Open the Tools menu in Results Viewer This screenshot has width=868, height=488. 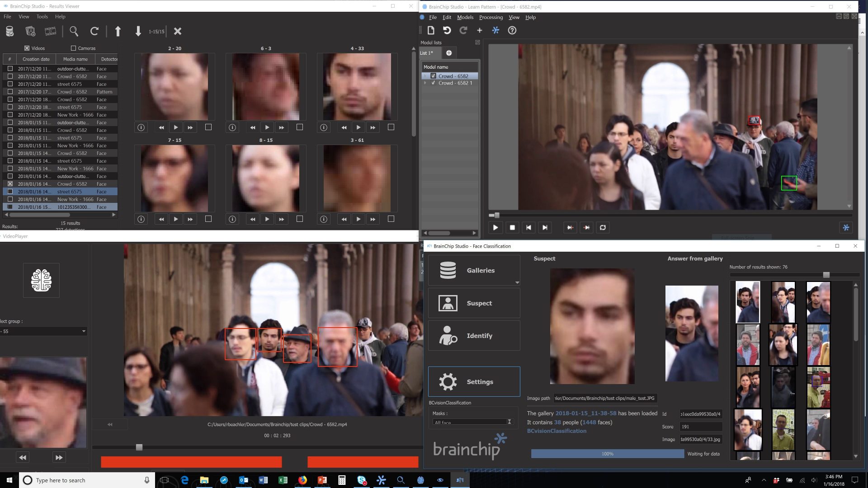tap(42, 17)
